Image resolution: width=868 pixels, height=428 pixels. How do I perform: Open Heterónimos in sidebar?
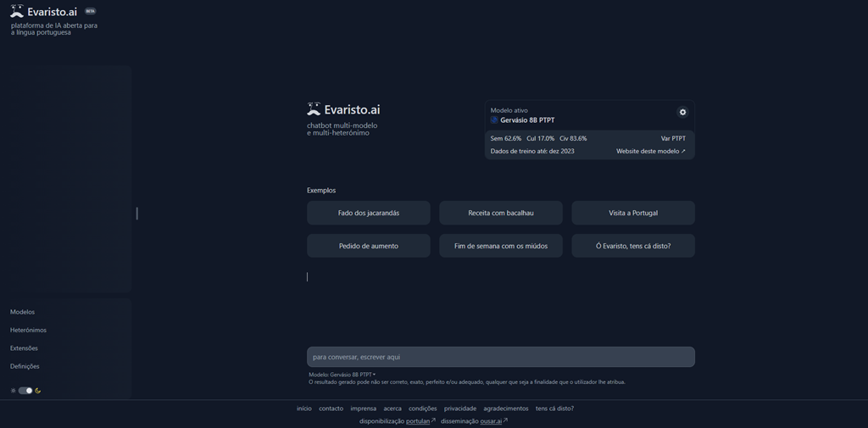point(28,330)
